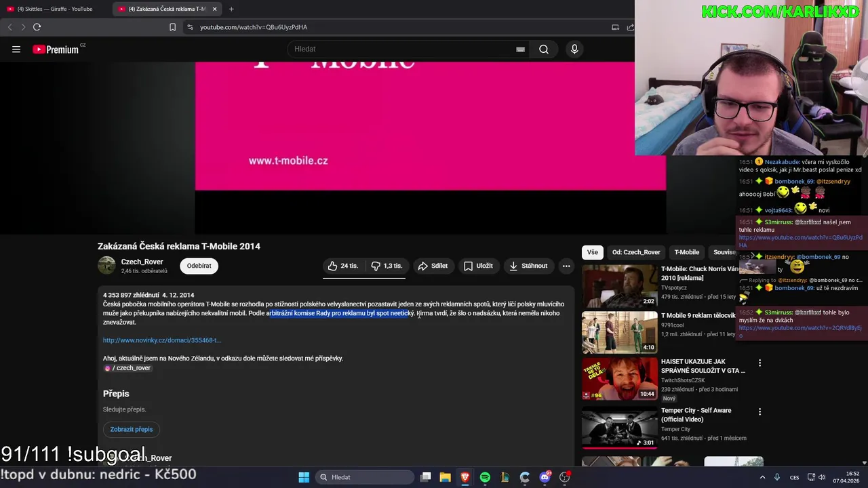Open the novinky.cz article link
This screenshot has width=868, height=488.
tap(162, 340)
